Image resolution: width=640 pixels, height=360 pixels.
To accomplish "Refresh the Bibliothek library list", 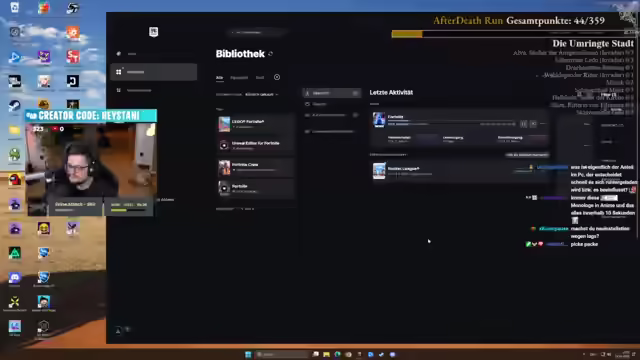I will pos(270,54).
